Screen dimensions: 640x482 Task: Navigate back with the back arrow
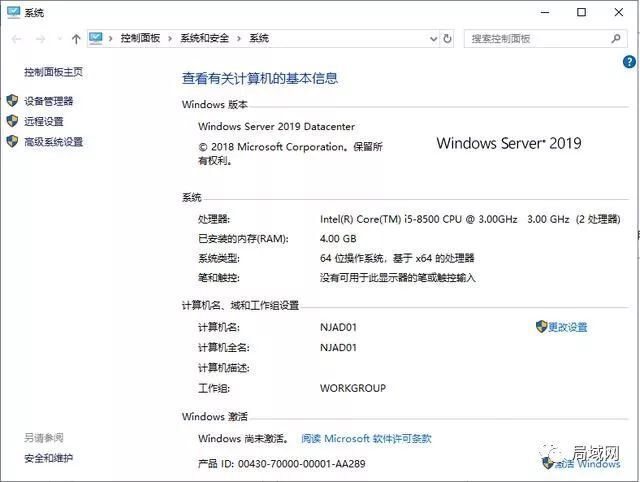coord(15,39)
